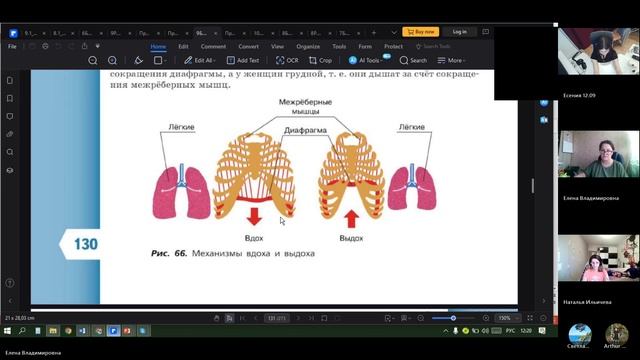Viewport: 640px width, 360px height.
Task: Click the Search toolbar button
Action: click(413, 60)
